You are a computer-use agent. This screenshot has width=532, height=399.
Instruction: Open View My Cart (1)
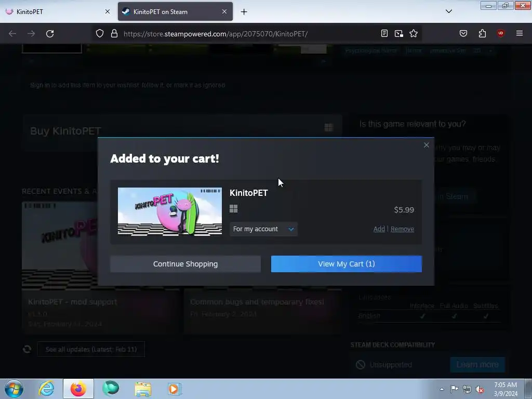[x=347, y=264]
